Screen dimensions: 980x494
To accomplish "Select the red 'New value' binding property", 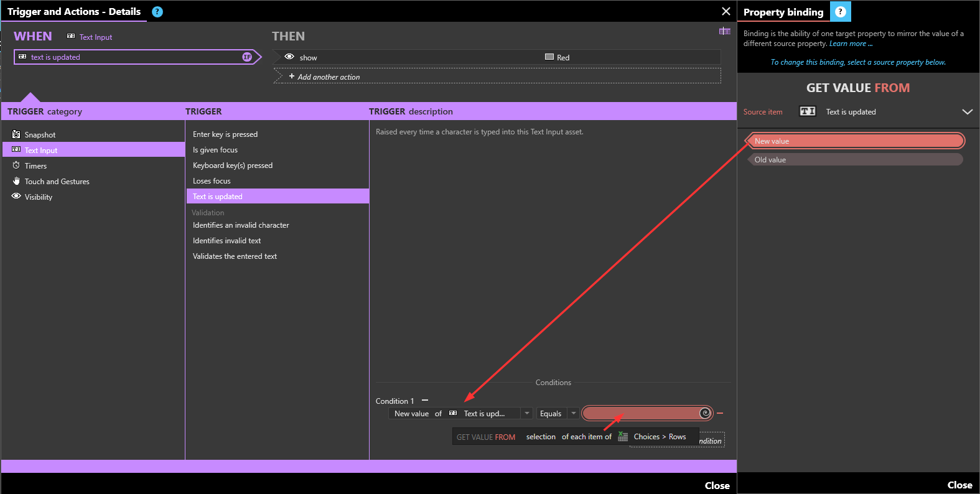I will tap(856, 141).
